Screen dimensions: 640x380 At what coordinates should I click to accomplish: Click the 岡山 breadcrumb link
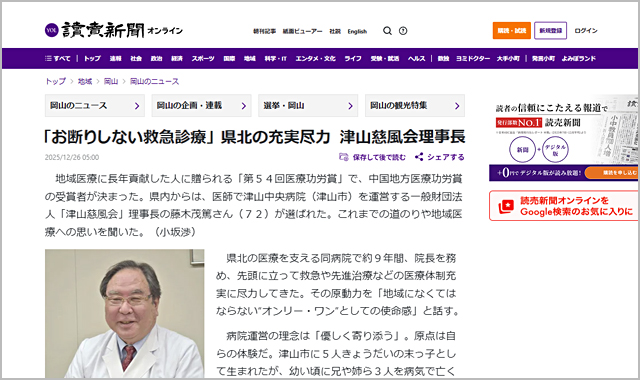(111, 81)
